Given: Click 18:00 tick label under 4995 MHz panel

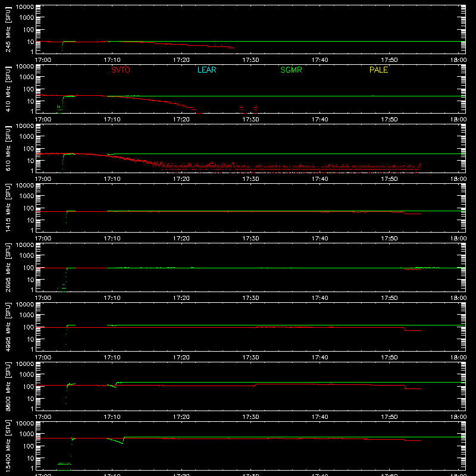Looking at the screenshot, I should [x=458, y=358].
